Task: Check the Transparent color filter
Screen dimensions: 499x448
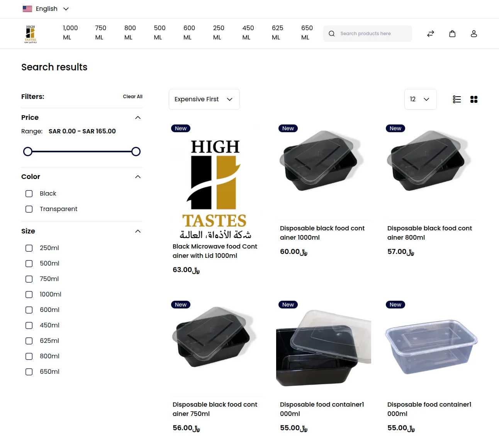Action: coord(29,209)
